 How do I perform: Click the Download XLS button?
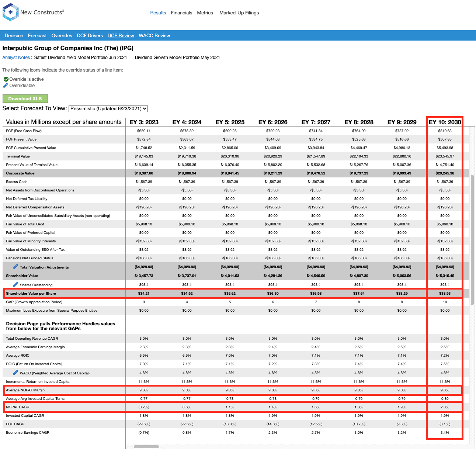click(25, 98)
